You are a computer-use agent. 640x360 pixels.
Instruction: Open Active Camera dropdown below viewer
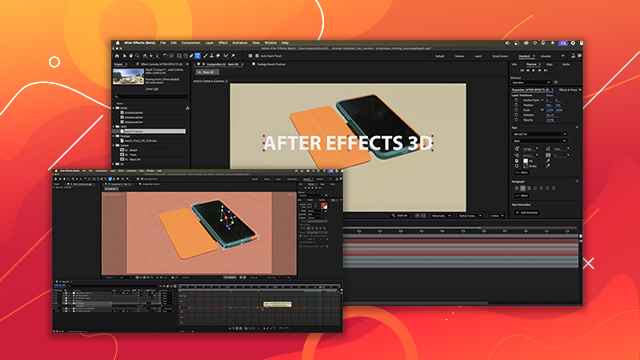[x=469, y=216]
